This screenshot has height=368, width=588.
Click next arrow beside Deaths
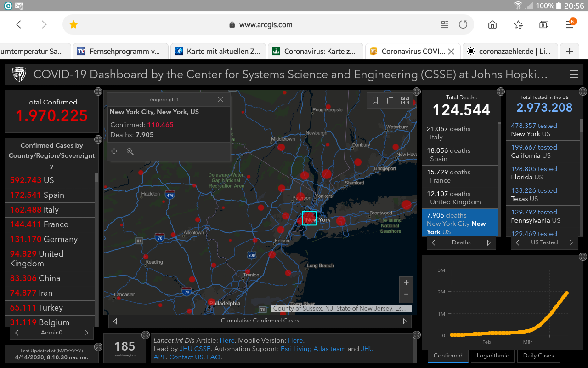(489, 242)
